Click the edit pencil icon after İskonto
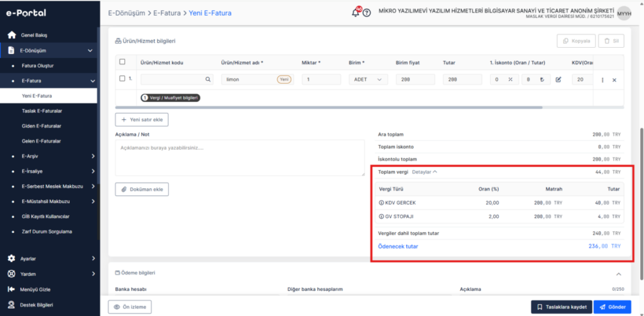Screen dimensions: 644x316 (558, 80)
